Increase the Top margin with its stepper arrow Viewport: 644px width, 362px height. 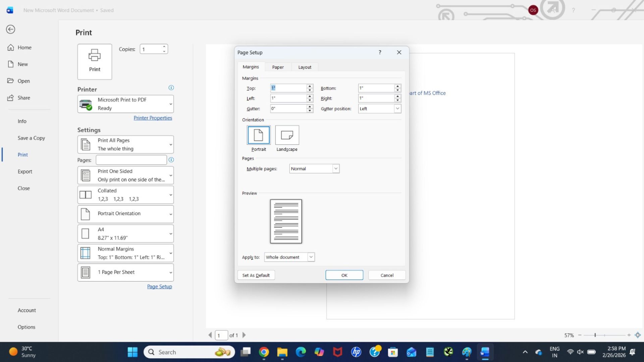pos(309,86)
